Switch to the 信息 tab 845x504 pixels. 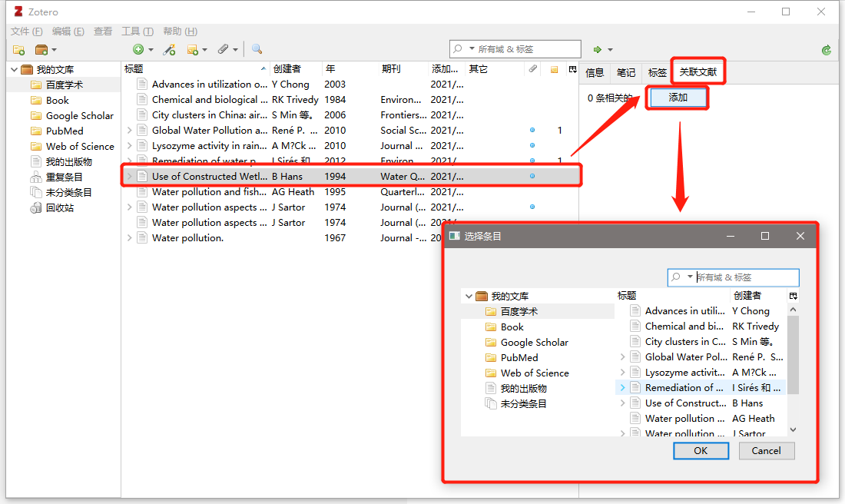click(595, 72)
